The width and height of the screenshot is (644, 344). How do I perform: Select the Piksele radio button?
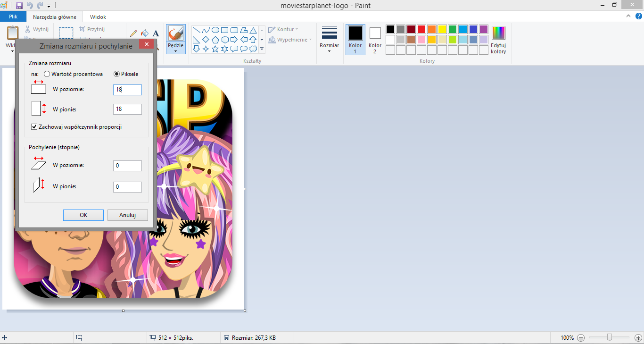(x=116, y=74)
